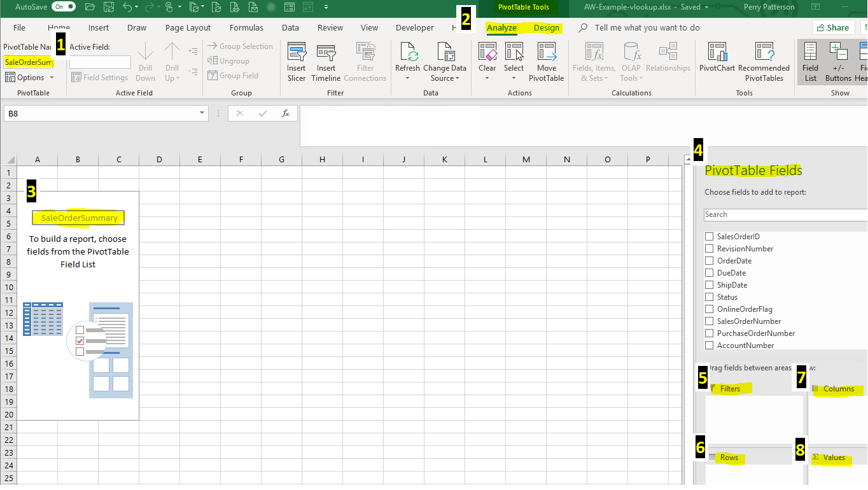The height and width of the screenshot is (490, 868).
Task: Open the PivotChart tool
Action: click(x=717, y=53)
